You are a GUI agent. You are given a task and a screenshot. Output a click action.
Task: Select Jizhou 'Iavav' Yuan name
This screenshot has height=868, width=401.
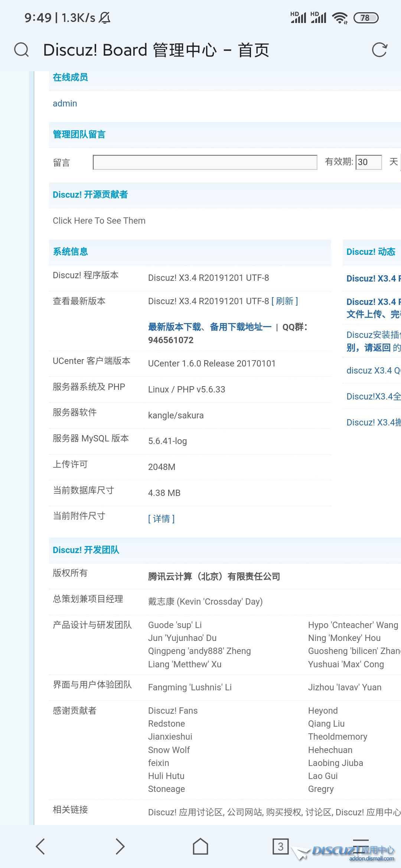345,687
